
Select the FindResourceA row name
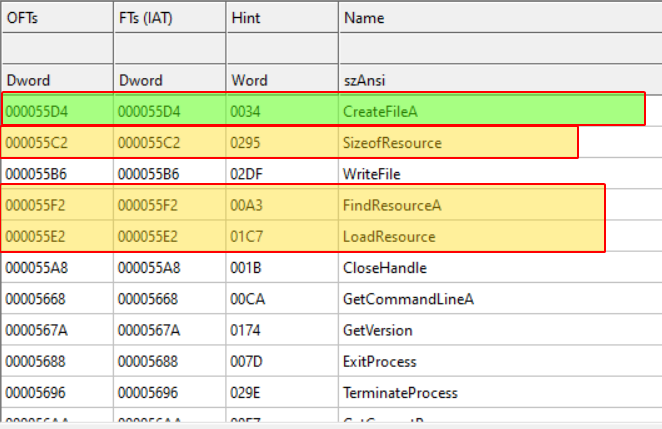click(391, 206)
